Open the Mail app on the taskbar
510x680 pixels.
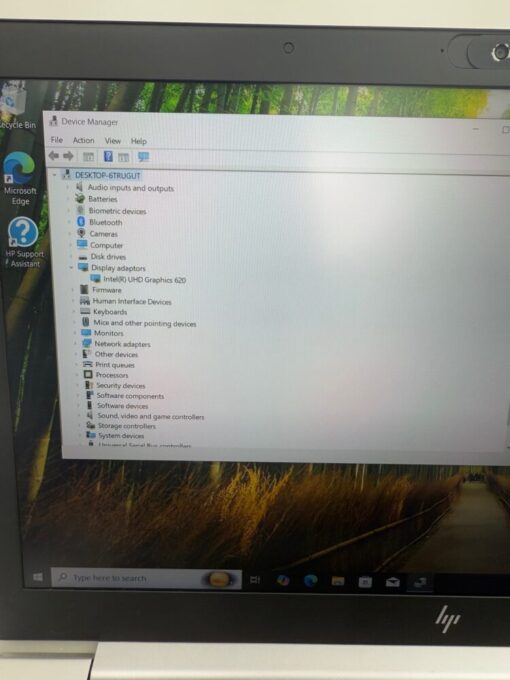click(392, 582)
